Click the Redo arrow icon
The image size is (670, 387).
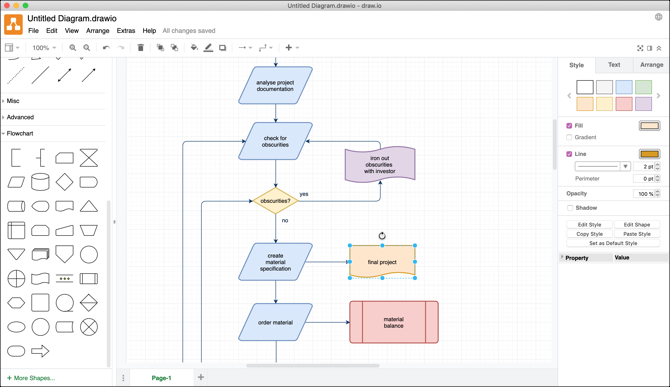click(x=120, y=48)
